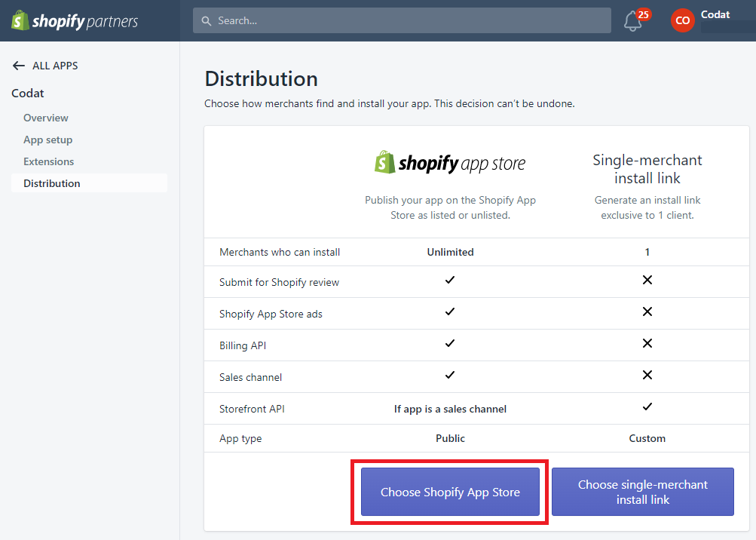Click the magnifying glass search icon
This screenshot has height=540, width=756.
click(x=207, y=20)
